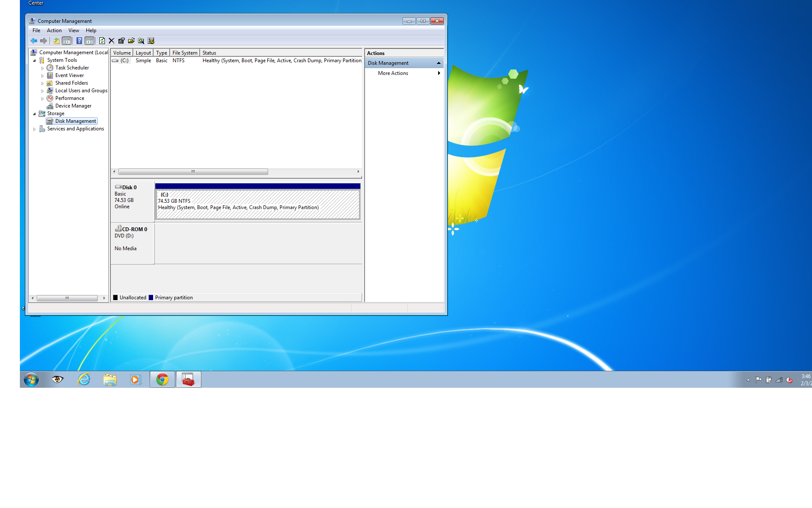Click the Unallocated black legend swatch
The image size is (812, 508).
(115, 298)
